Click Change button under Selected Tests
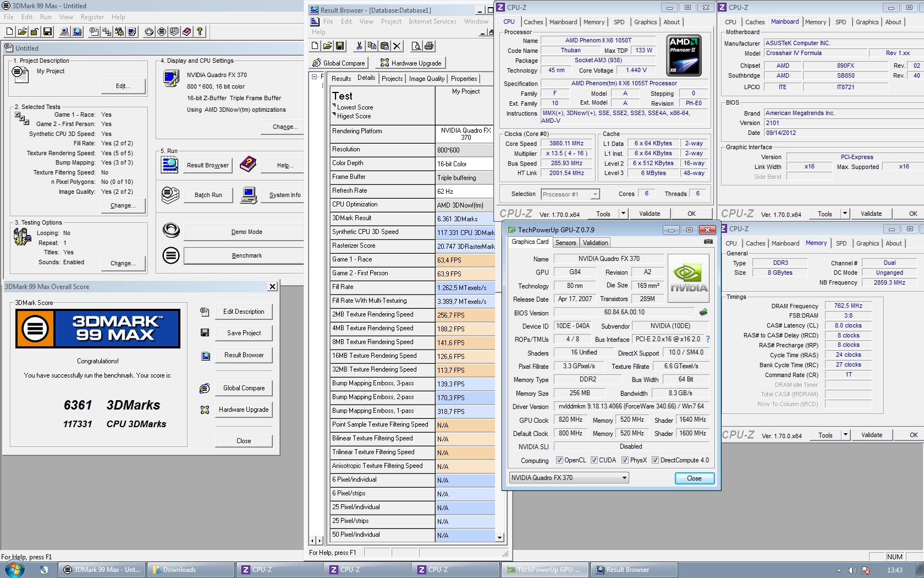This screenshot has height=578, width=924. pos(123,205)
